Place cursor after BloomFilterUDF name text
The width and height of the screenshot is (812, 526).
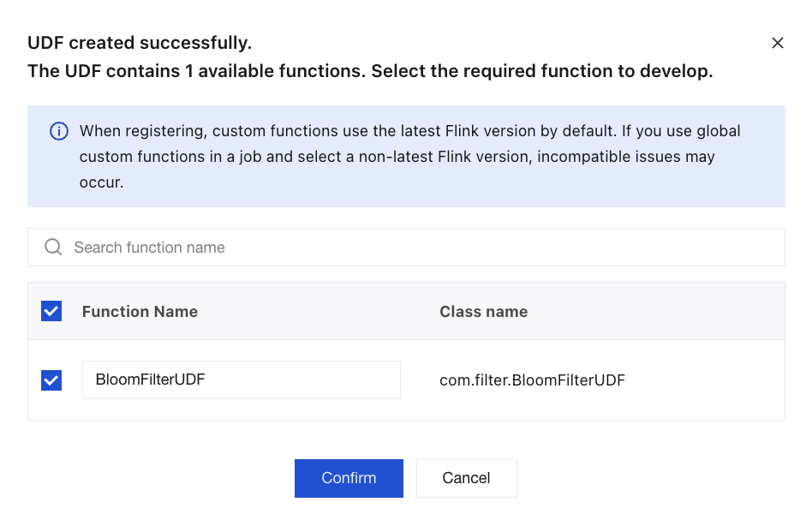206,380
